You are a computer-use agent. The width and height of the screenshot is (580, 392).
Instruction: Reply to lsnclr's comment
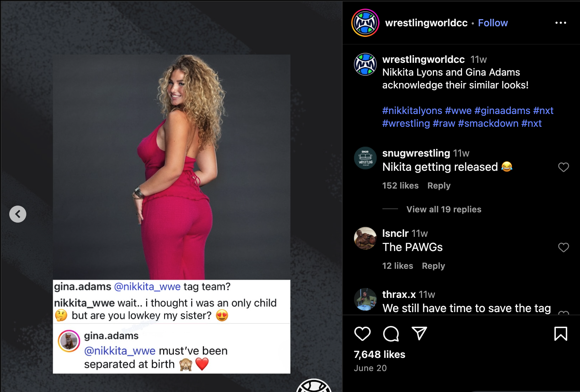click(x=434, y=266)
